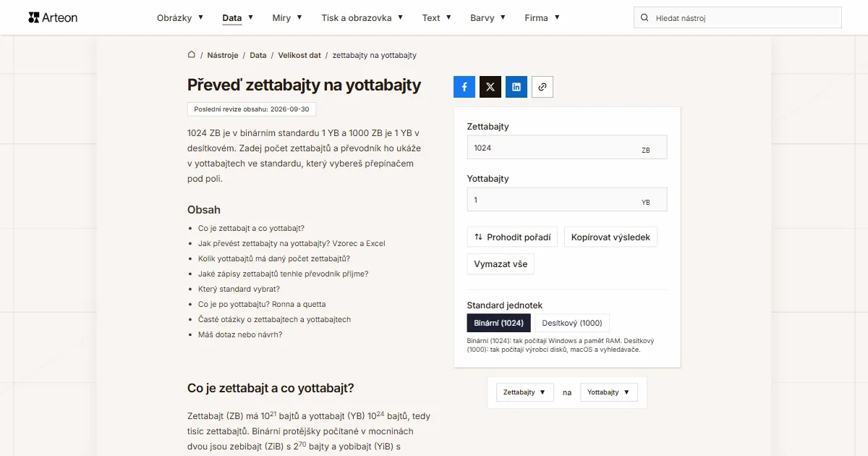868x456 pixels.
Task: Open the Data menu
Action: pyautogui.click(x=238, y=17)
